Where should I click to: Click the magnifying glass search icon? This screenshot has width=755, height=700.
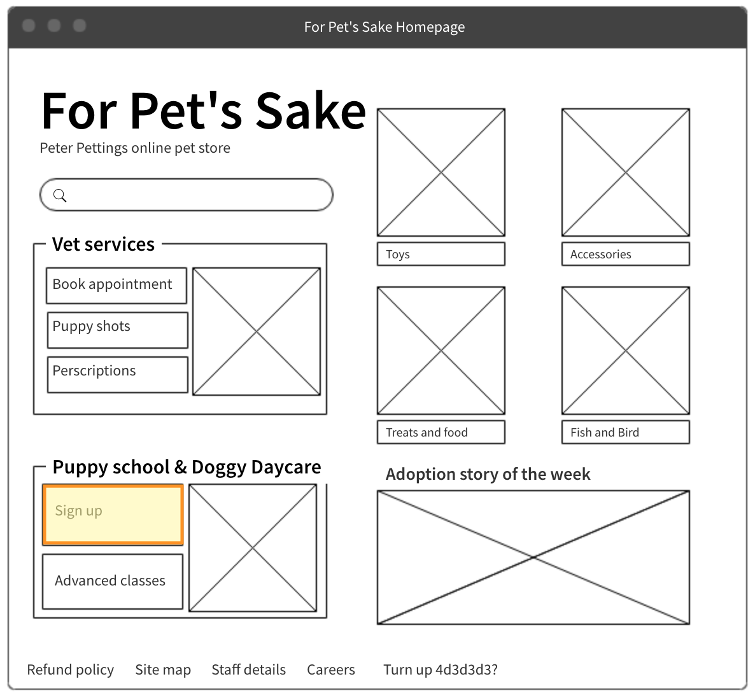(x=60, y=195)
